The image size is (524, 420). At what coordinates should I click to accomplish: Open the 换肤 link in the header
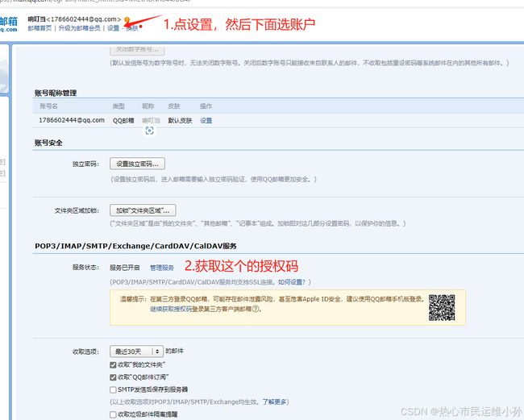click(132, 28)
